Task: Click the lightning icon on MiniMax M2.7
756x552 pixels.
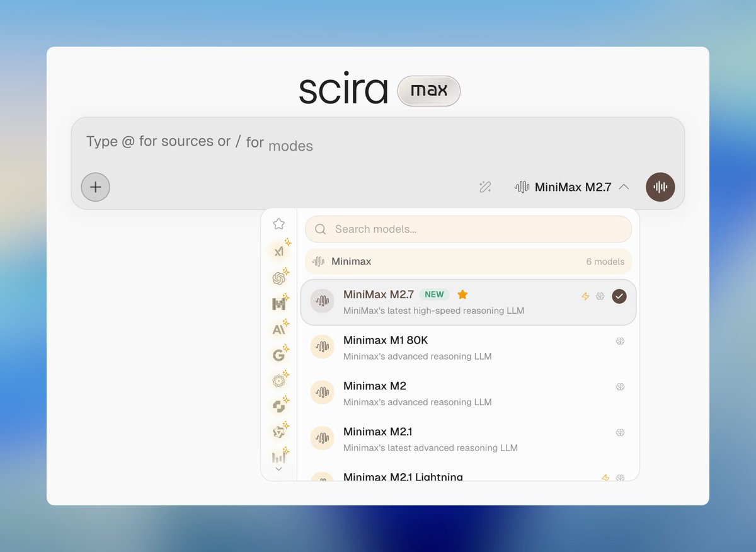Action: pos(585,296)
